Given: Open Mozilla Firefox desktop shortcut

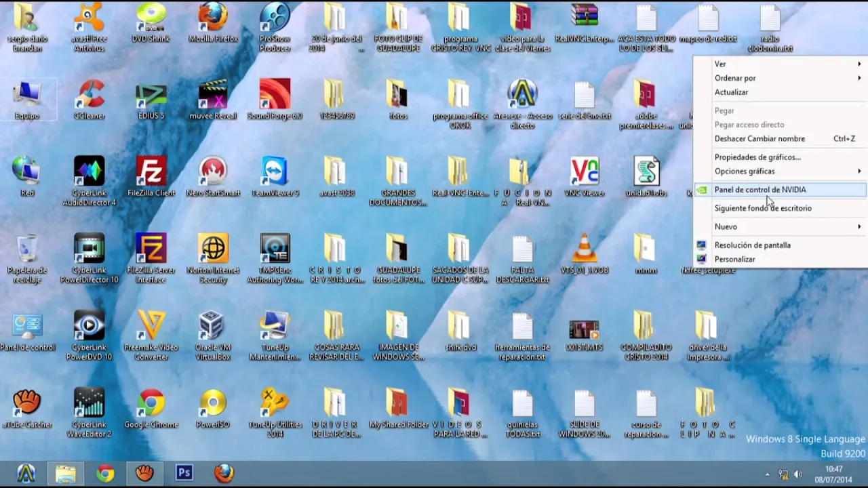Looking at the screenshot, I should (213, 23).
